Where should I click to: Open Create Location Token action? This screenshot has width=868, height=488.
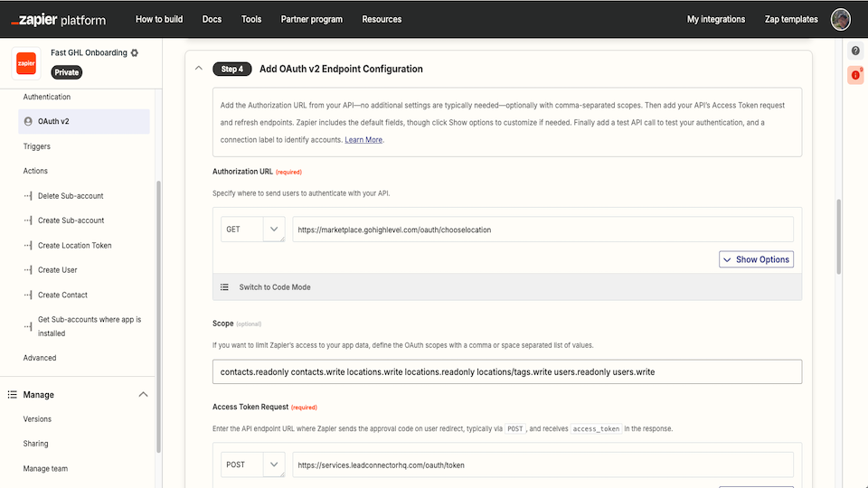(75, 245)
